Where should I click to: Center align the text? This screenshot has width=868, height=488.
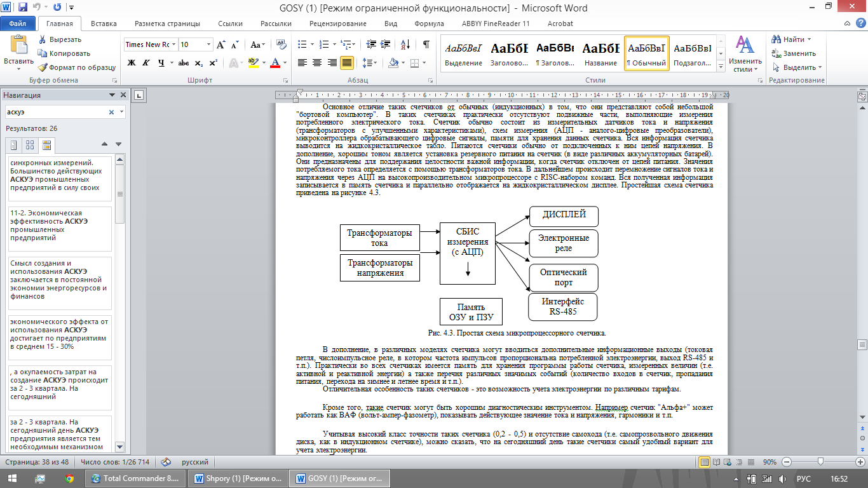(x=317, y=63)
